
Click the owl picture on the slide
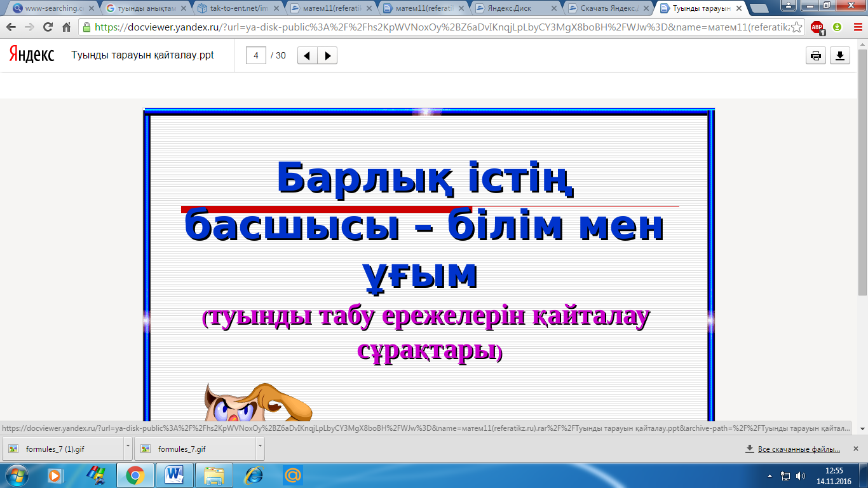tap(258, 402)
